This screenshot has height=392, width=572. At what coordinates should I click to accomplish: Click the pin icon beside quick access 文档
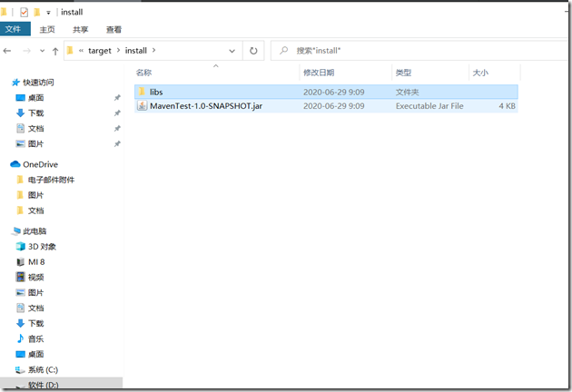(x=117, y=128)
